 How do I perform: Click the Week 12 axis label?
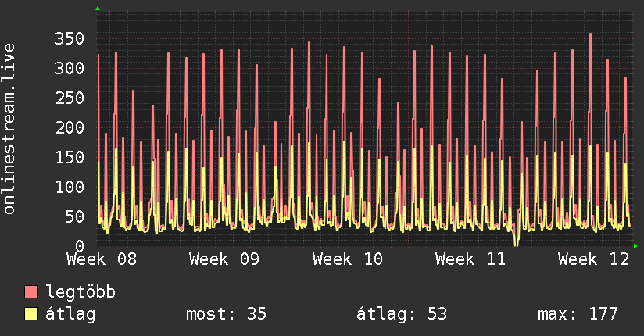[593, 259]
